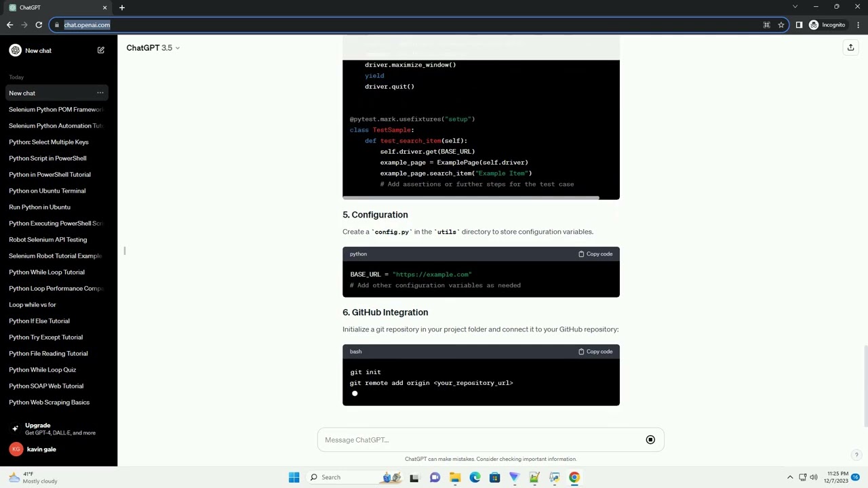Open the Python While Loop Quiz chat
The height and width of the screenshot is (488, 868).
tap(57, 369)
